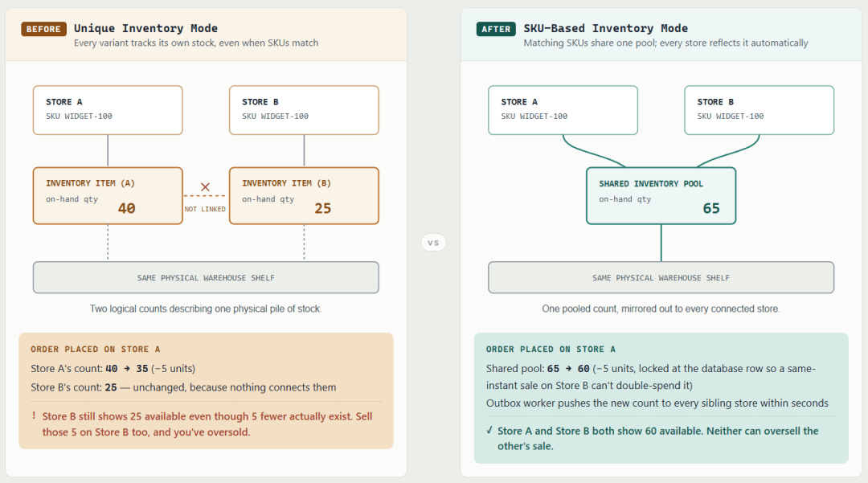Click Store A card in After panel
This screenshot has height=483, width=868.
tap(563, 110)
